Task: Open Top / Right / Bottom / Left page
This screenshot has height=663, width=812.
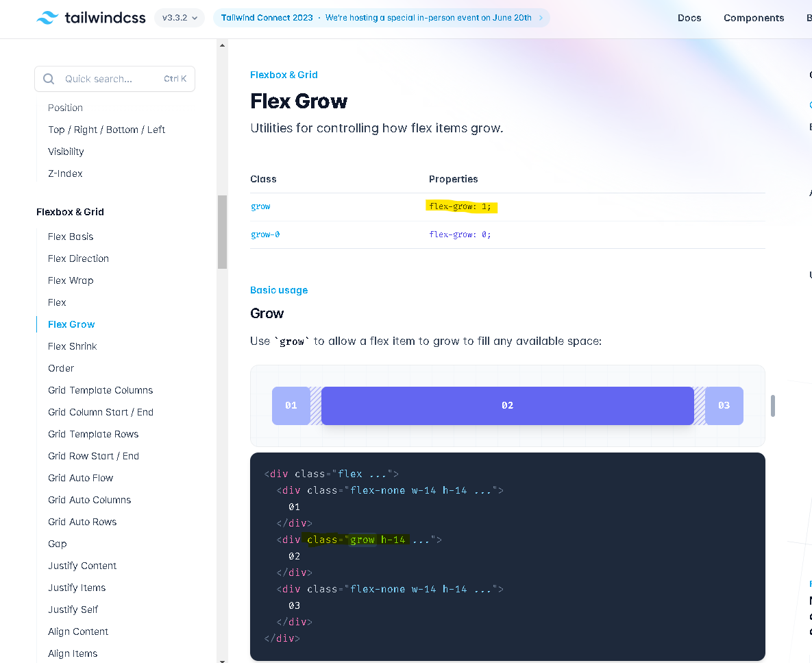Action: [x=106, y=130]
